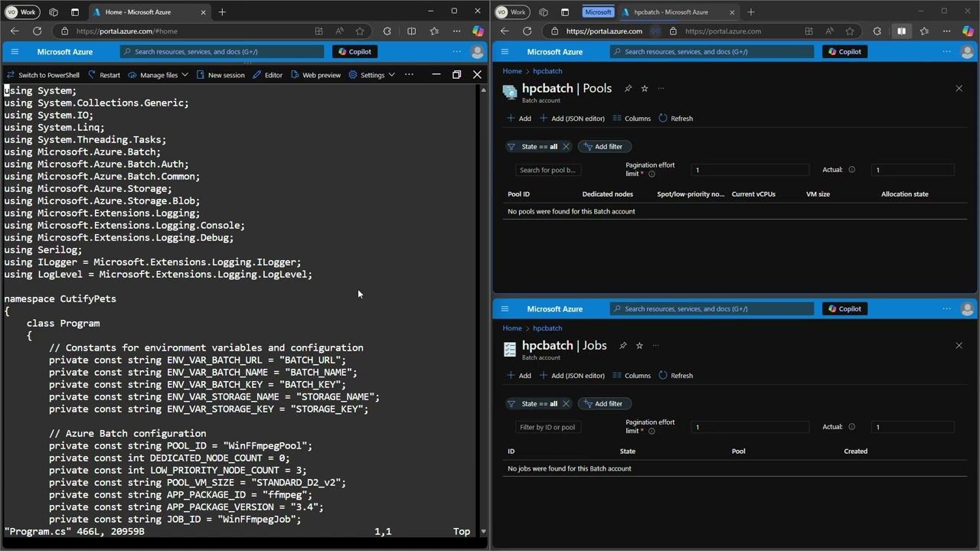Image resolution: width=980 pixels, height=551 pixels.
Task: Click Switch to PowerShell in Cloud Shell
Action: pyautogui.click(x=43, y=75)
